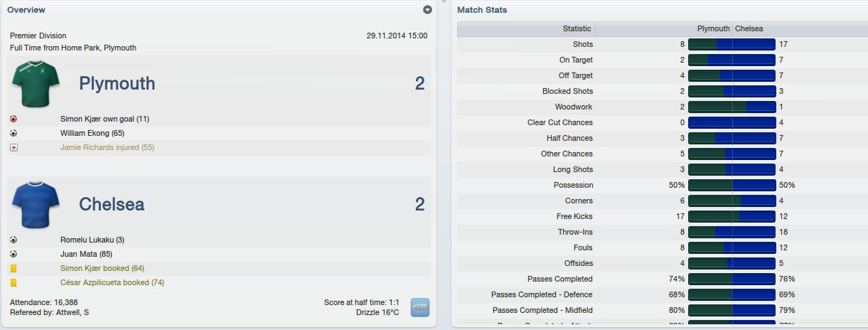Open the Plymouth team name link
The height and width of the screenshot is (330, 868).
click(117, 83)
